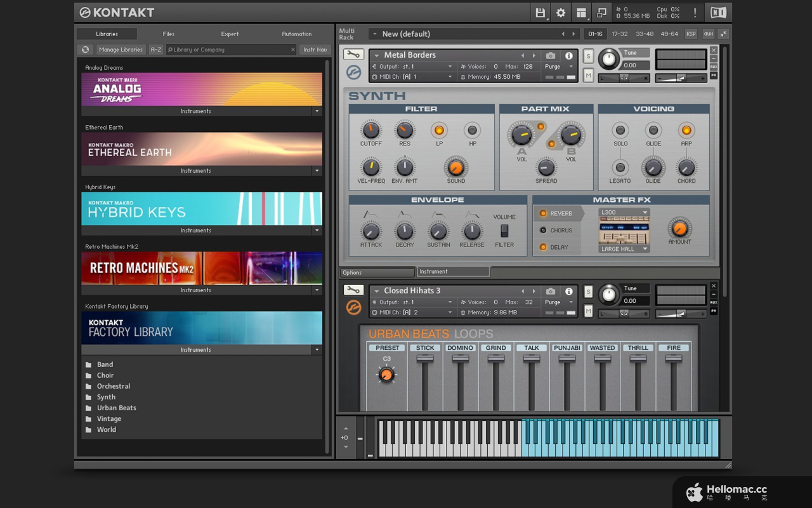Toggle the LP filter button

click(x=439, y=130)
